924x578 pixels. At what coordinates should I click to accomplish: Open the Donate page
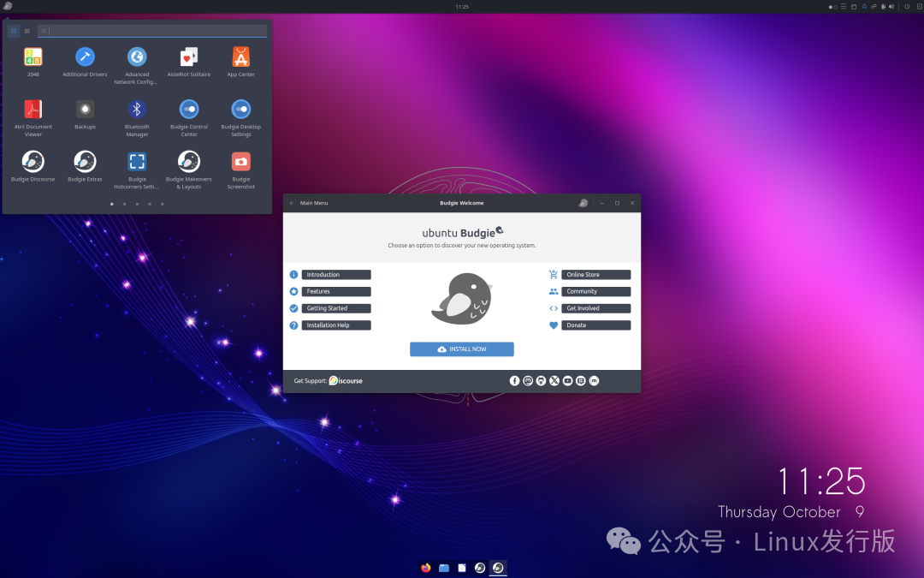point(595,325)
